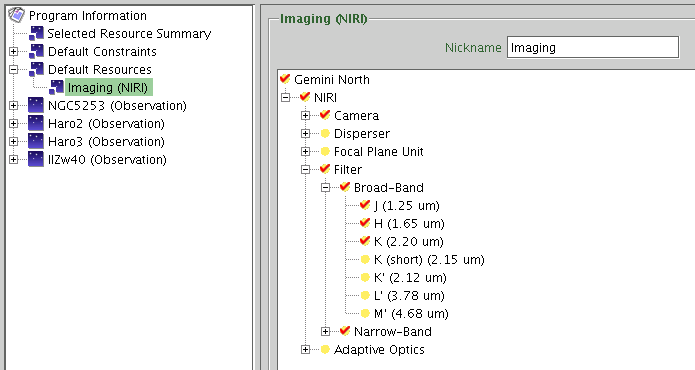Toggle the Filter checkmark
695x370 pixels.
coord(325,169)
